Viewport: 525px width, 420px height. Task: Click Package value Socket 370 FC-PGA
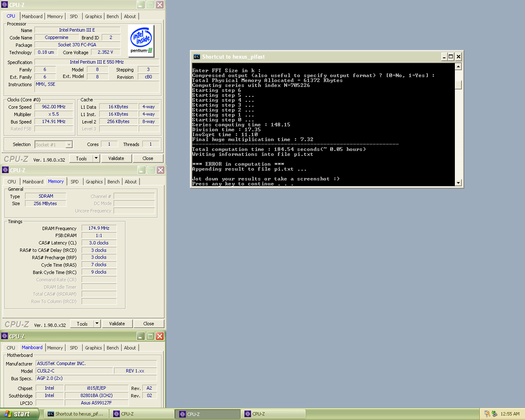[77, 45]
